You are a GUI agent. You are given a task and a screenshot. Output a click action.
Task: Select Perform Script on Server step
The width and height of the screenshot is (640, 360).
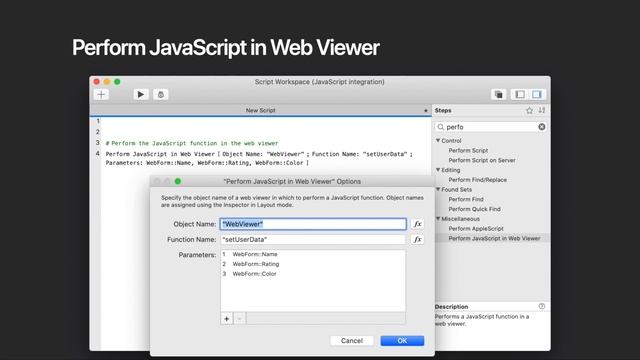(x=482, y=160)
